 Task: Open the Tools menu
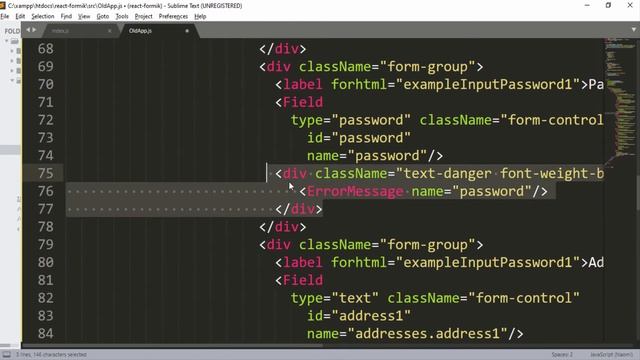point(122,16)
